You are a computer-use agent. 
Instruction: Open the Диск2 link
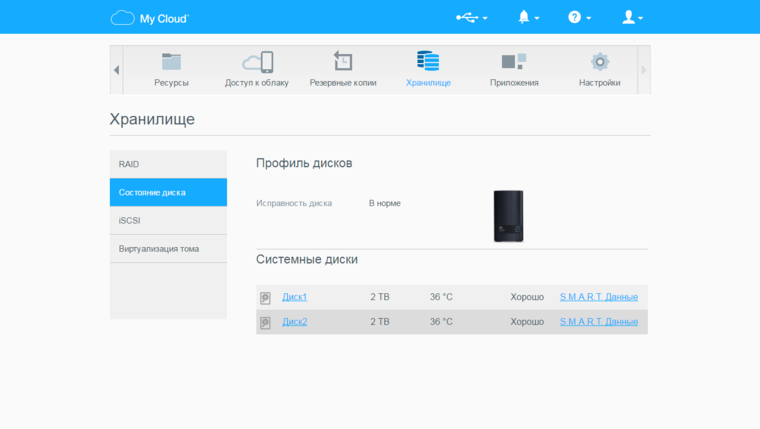pyautogui.click(x=295, y=321)
